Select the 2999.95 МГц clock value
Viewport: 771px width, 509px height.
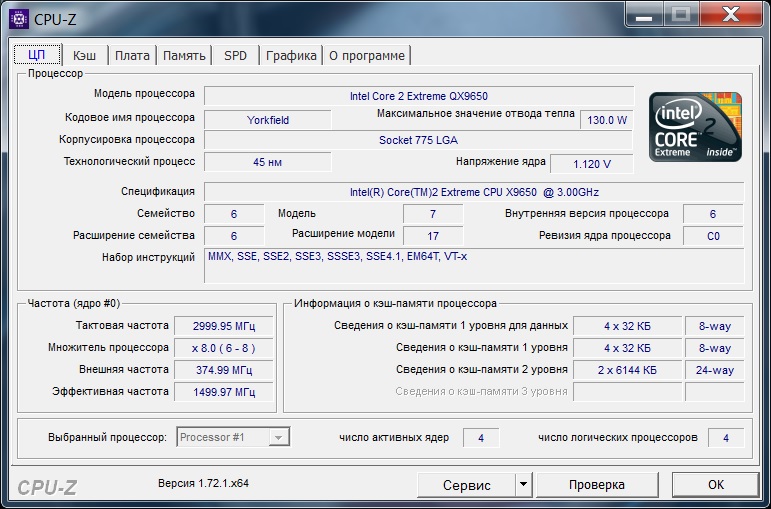point(224,326)
